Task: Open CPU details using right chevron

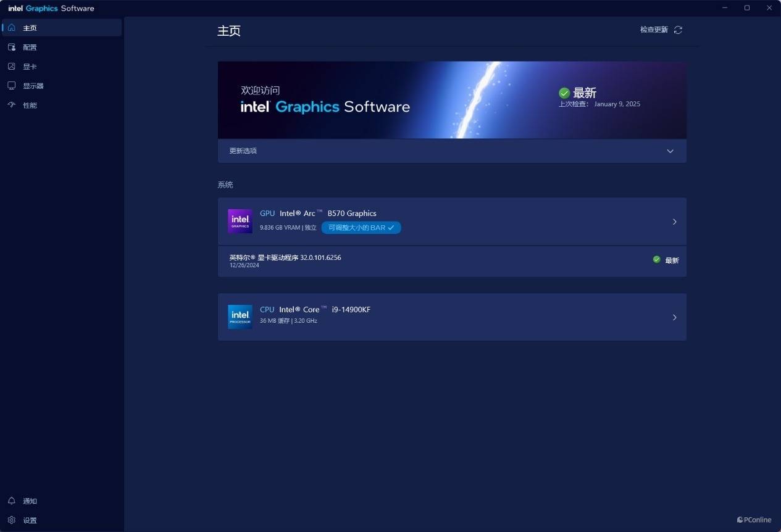Action: 674,317
